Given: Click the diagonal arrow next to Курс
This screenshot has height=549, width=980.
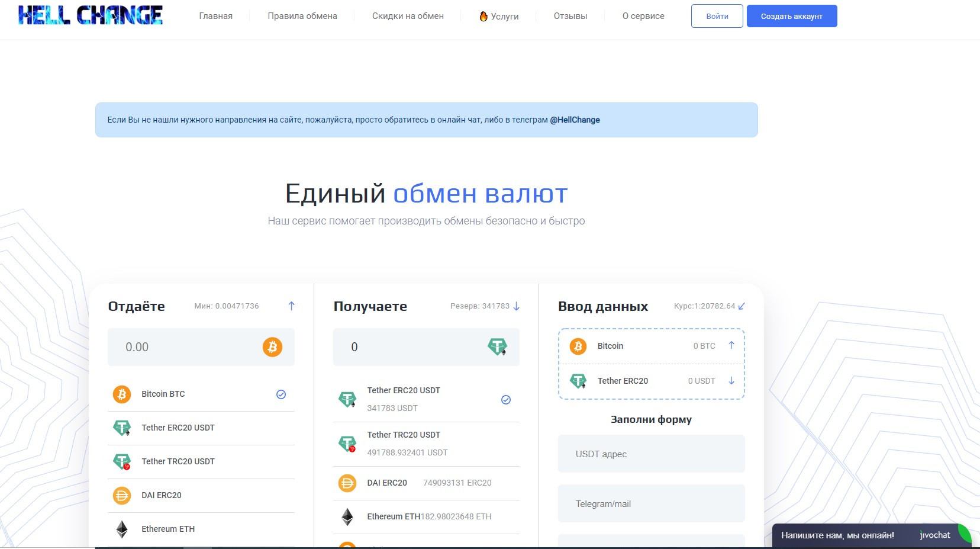Looking at the screenshot, I should (742, 306).
